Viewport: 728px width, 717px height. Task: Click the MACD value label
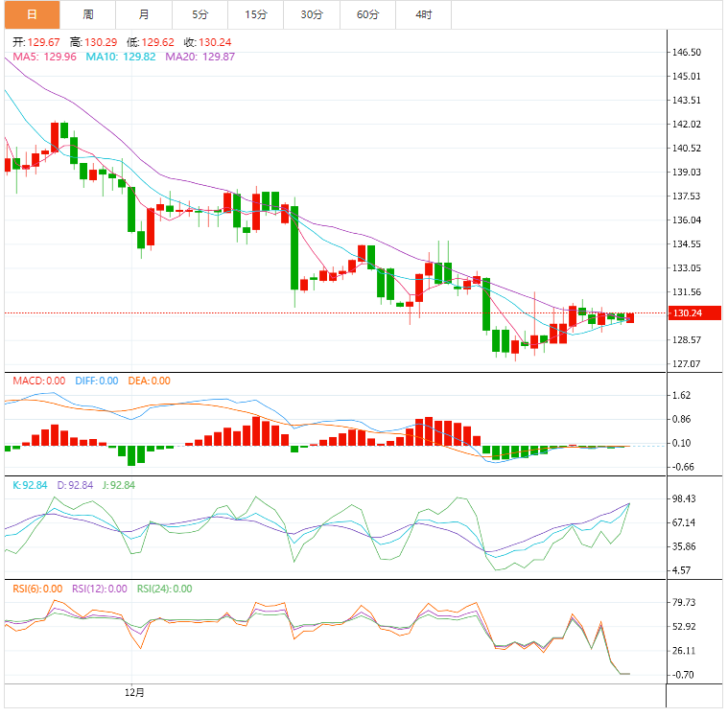pos(38,381)
